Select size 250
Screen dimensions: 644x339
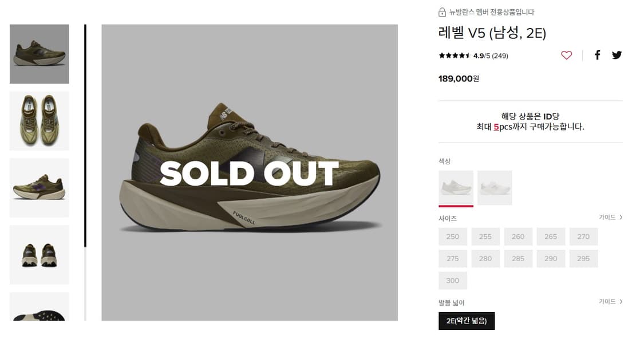click(x=453, y=236)
